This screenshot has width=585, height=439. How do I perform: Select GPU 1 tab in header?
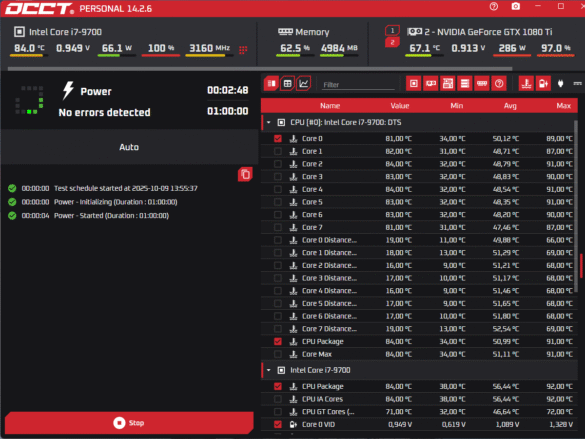(x=392, y=31)
